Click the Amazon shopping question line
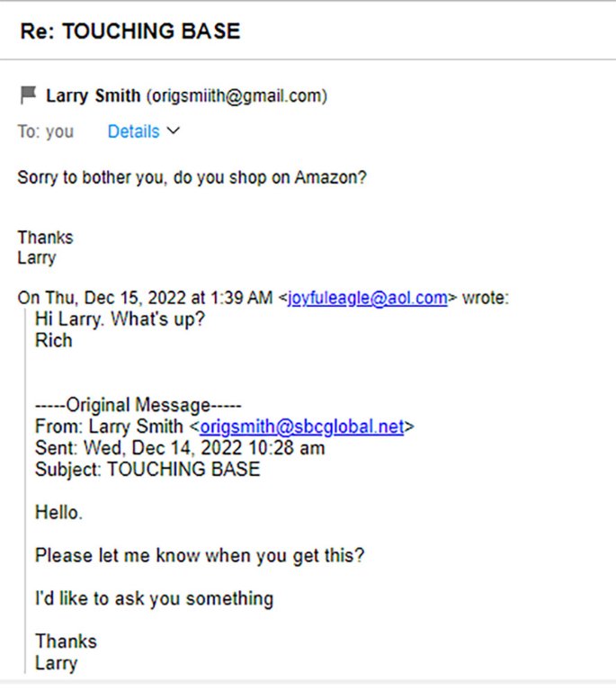Image resolution: width=616 pixels, height=691 pixels. [192, 177]
